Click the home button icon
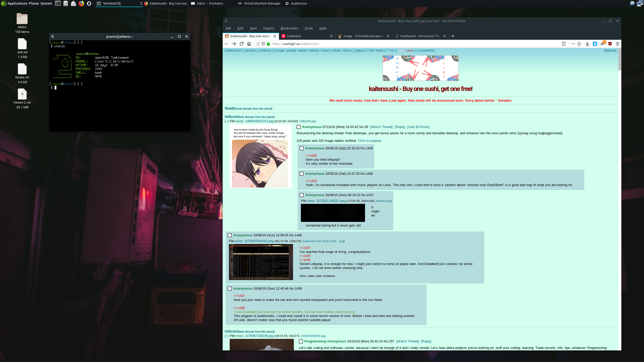 point(249,44)
